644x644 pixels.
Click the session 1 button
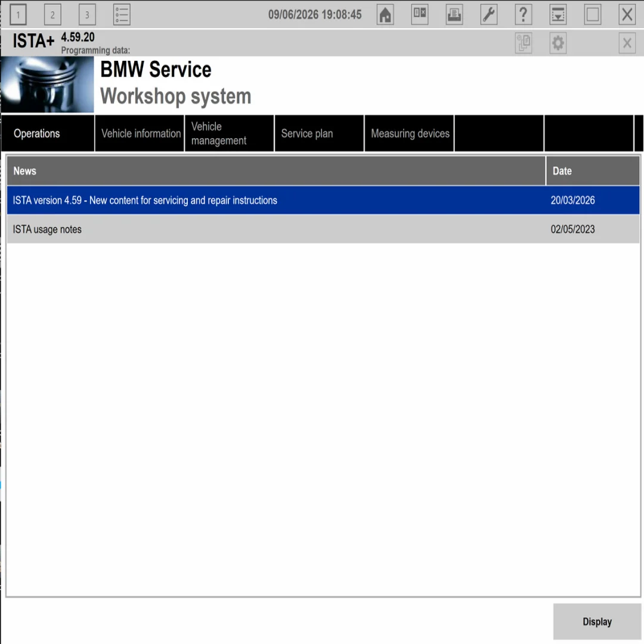point(18,15)
